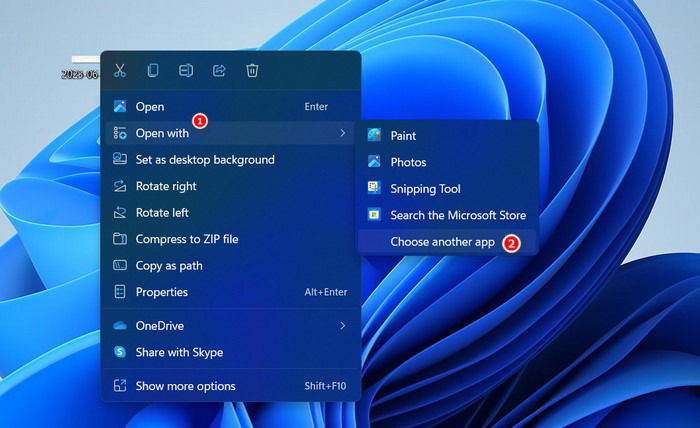Click the Delete trash can icon

pyautogui.click(x=252, y=71)
